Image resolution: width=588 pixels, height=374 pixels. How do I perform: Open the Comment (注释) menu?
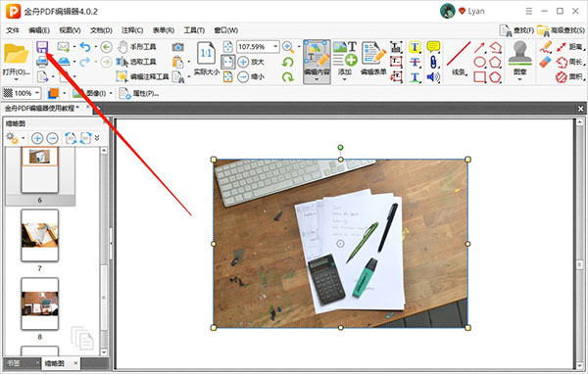coord(132,30)
